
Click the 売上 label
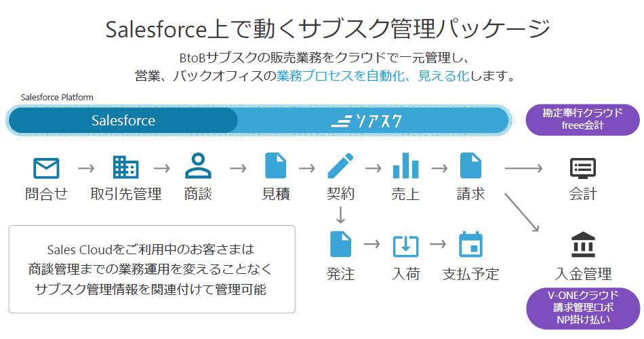tap(406, 193)
